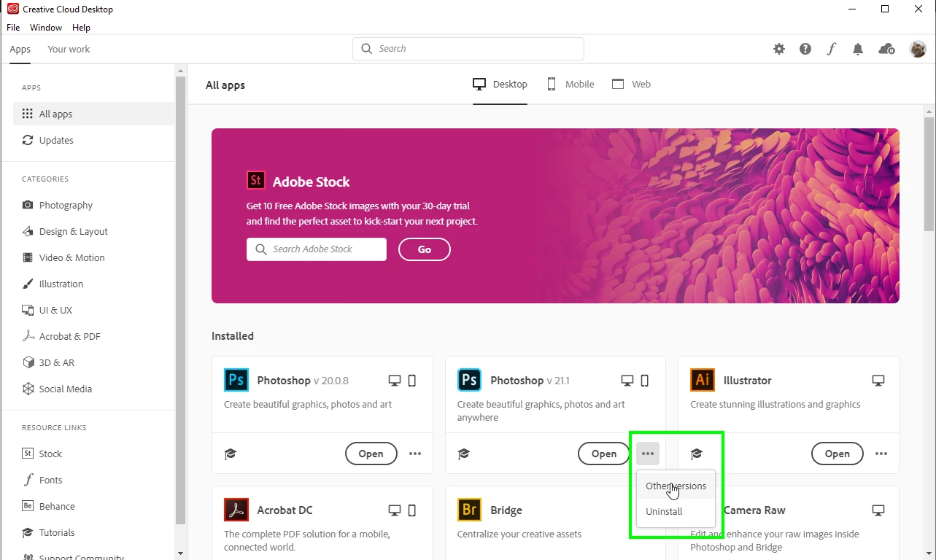The image size is (936, 560).
Task: Open tutorials icon on Photoshop v 20.0.8 card
Action: click(x=231, y=454)
